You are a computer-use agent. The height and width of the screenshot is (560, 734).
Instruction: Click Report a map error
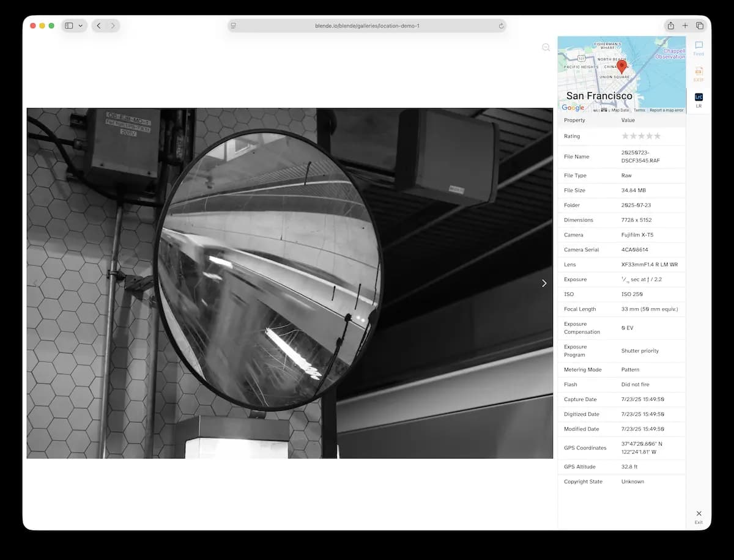(x=667, y=110)
